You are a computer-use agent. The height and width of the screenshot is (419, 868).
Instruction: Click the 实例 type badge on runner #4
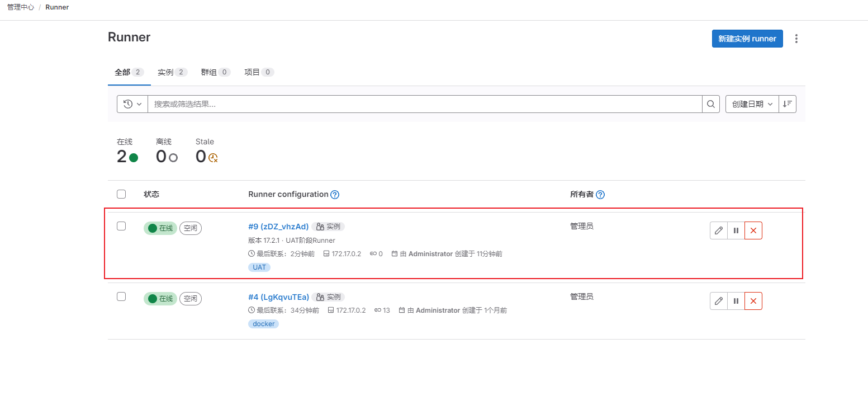(328, 297)
